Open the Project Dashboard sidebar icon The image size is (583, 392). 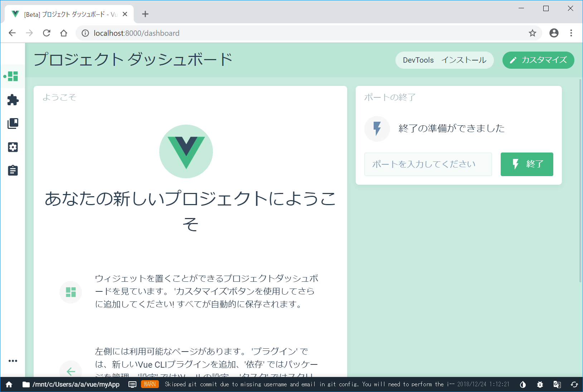(x=13, y=76)
